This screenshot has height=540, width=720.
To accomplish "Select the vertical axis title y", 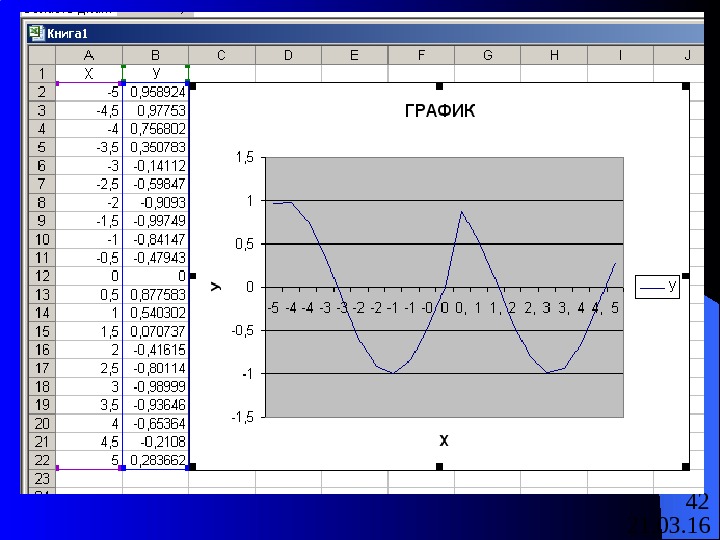I will pyautogui.click(x=215, y=287).
